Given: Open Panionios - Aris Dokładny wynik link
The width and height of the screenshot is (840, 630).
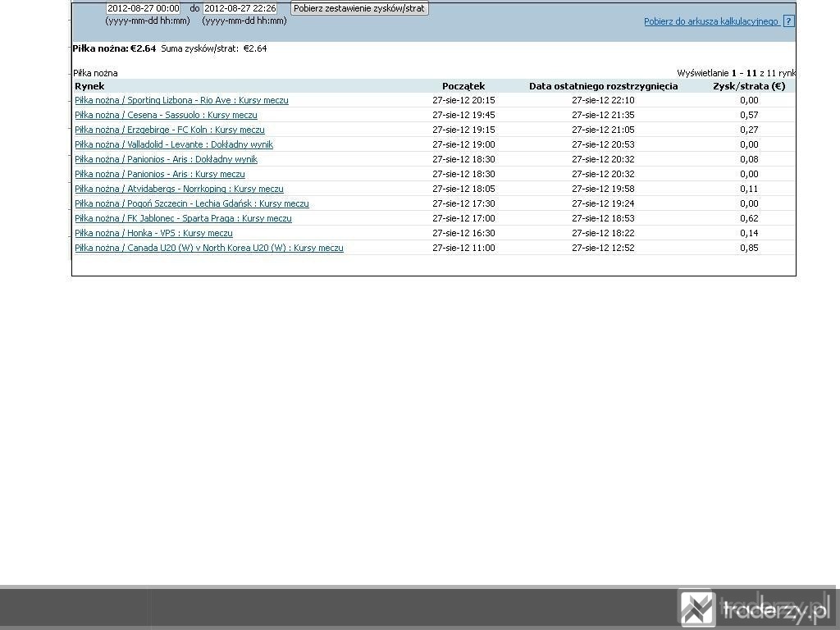Looking at the screenshot, I should point(166,159).
